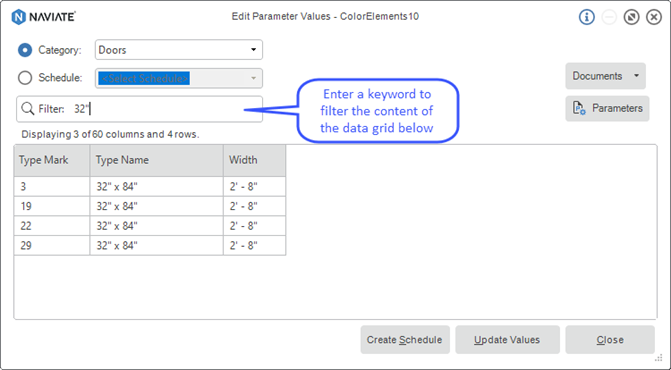
Task: Click the Update Values button
Action: coord(507,340)
